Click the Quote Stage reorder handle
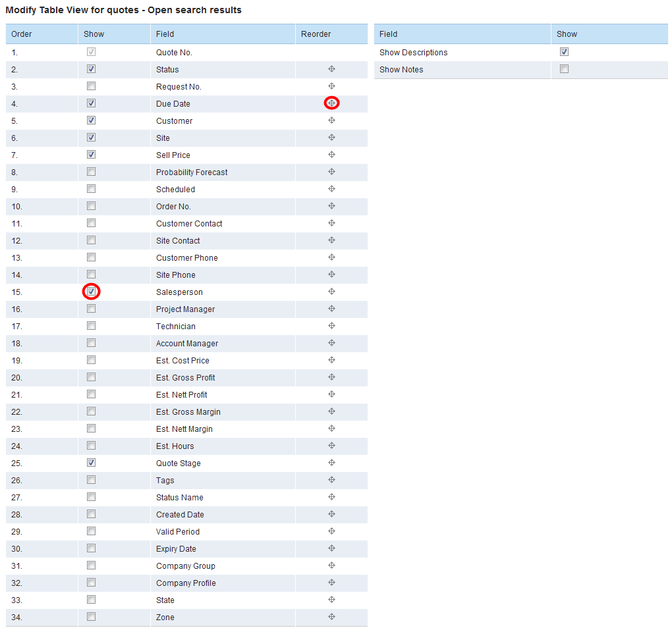 (x=331, y=463)
